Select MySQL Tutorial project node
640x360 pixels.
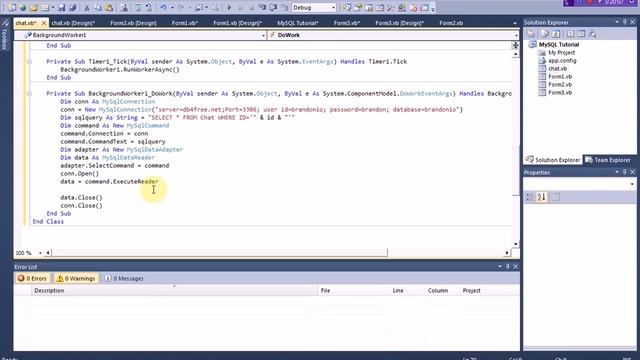(x=558, y=44)
